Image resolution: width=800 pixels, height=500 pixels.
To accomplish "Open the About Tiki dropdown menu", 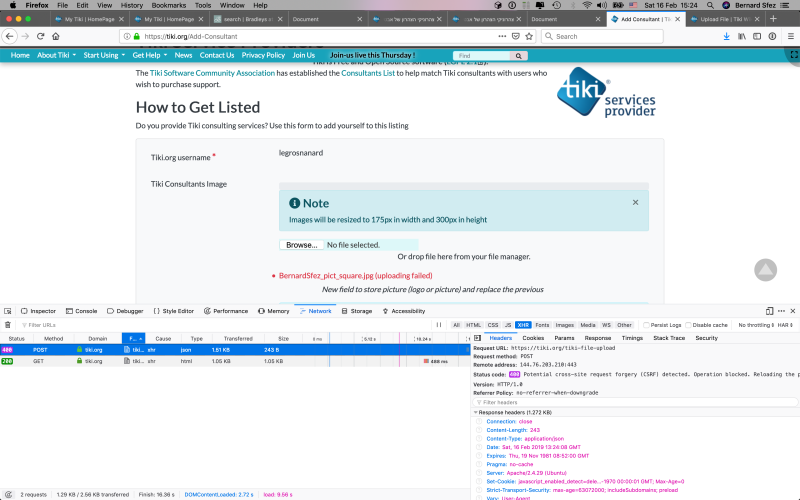I will [56, 55].
